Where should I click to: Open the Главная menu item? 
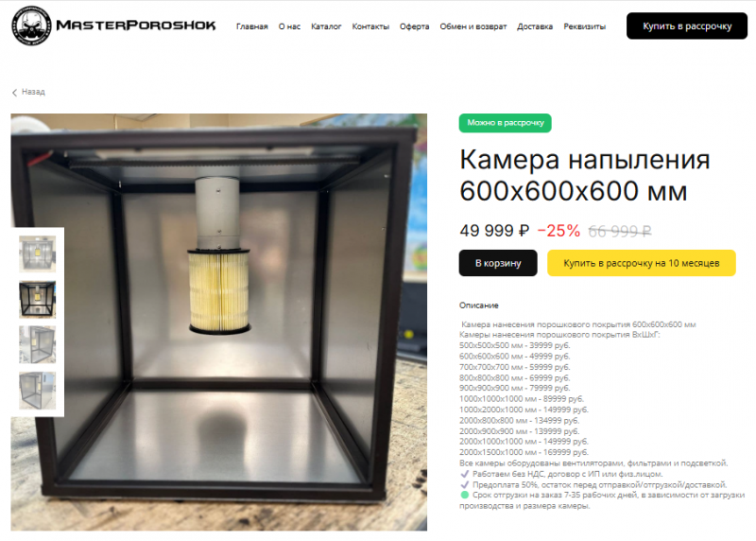click(251, 26)
